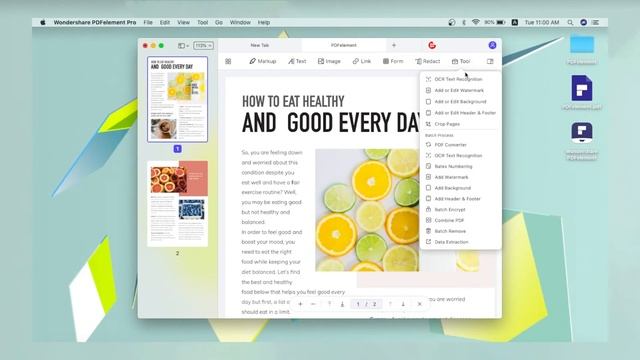
Task: Click the clock showing Tue 11:00 AM
Action: (x=542, y=22)
